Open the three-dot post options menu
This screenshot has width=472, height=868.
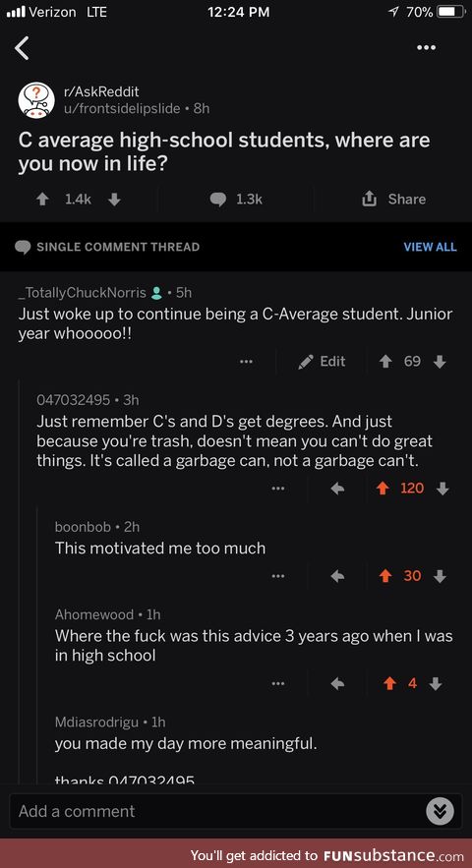coord(426,47)
